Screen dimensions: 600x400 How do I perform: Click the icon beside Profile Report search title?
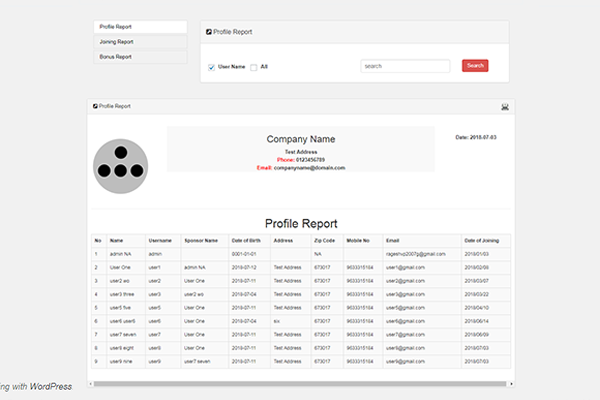[x=208, y=32]
